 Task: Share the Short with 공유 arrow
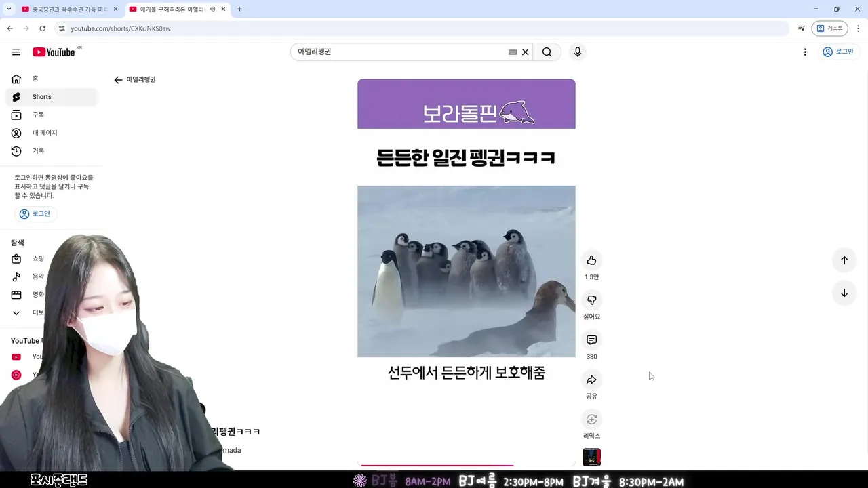pyautogui.click(x=591, y=380)
